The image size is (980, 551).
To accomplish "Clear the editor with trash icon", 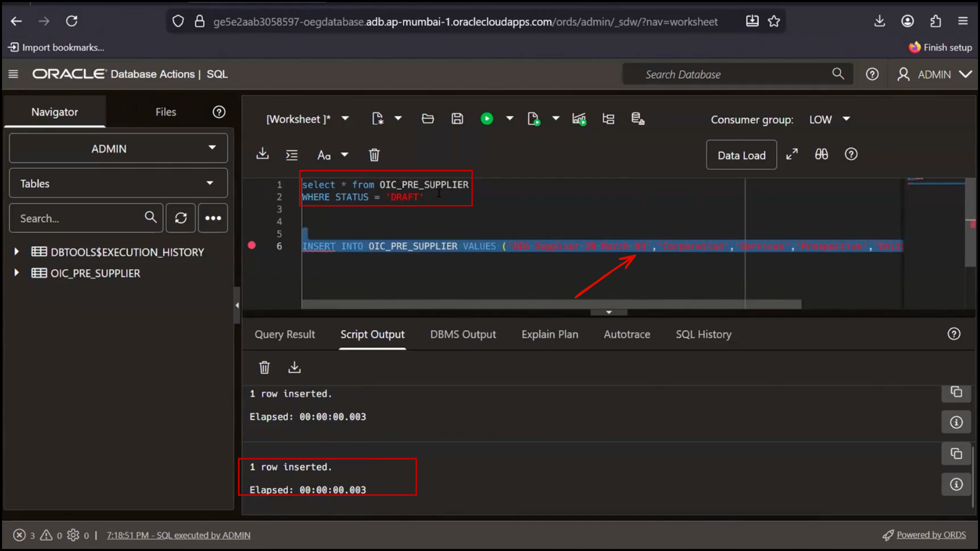I will click(374, 155).
